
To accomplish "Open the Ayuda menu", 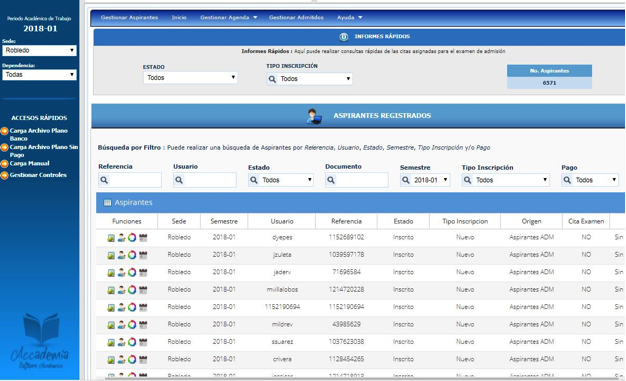I will point(349,18).
